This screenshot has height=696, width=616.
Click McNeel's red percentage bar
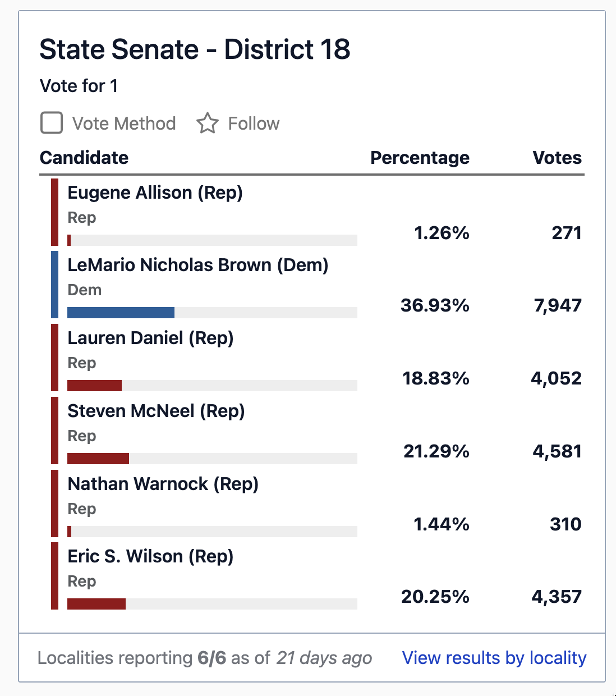pos(98,458)
